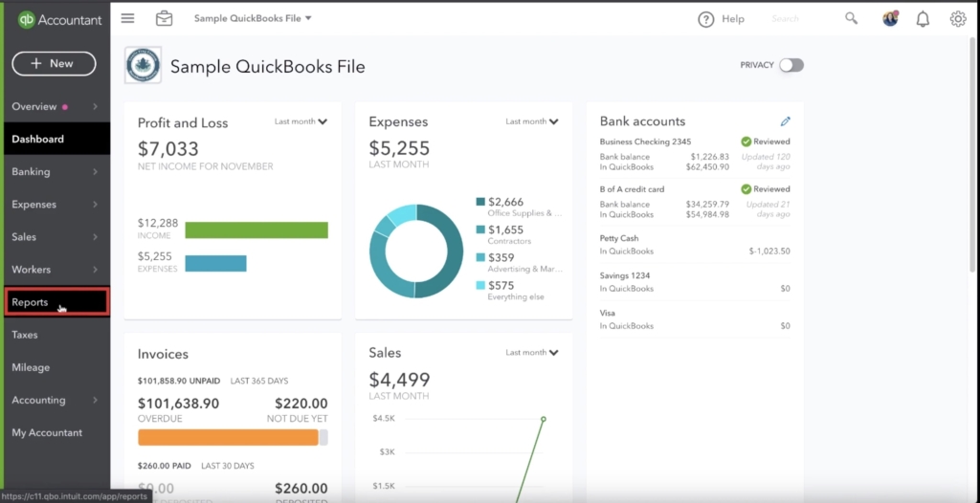Expand the Workers sidebar submenu arrow
This screenshot has height=503, width=980.
(x=95, y=270)
